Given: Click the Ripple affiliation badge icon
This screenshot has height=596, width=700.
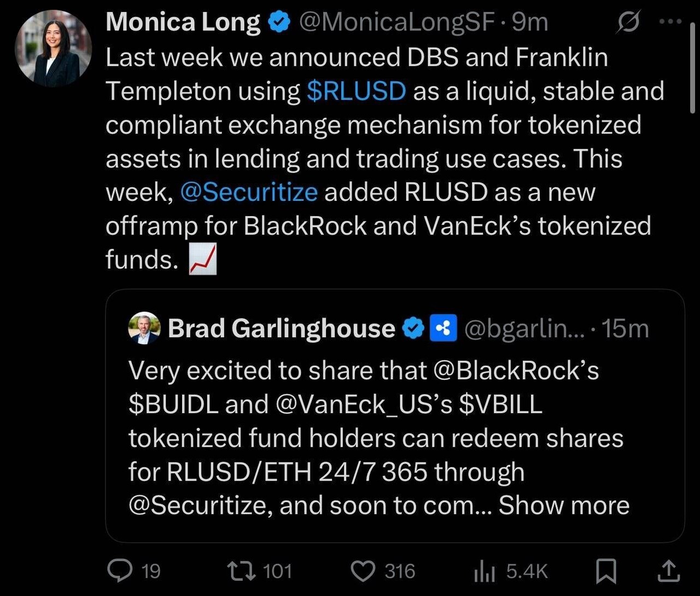Looking at the screenshot, I should point(444,329).
